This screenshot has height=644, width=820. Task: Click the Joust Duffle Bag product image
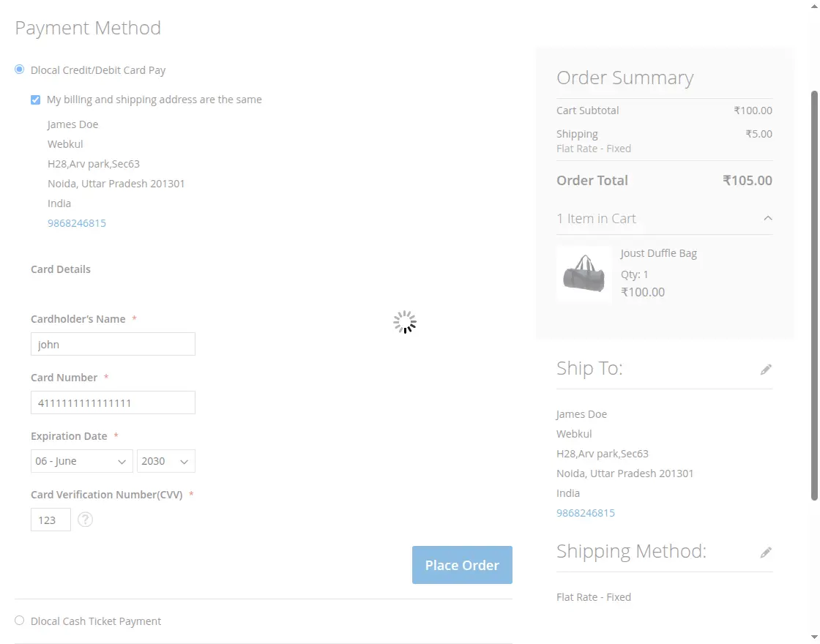pos(584,273)
